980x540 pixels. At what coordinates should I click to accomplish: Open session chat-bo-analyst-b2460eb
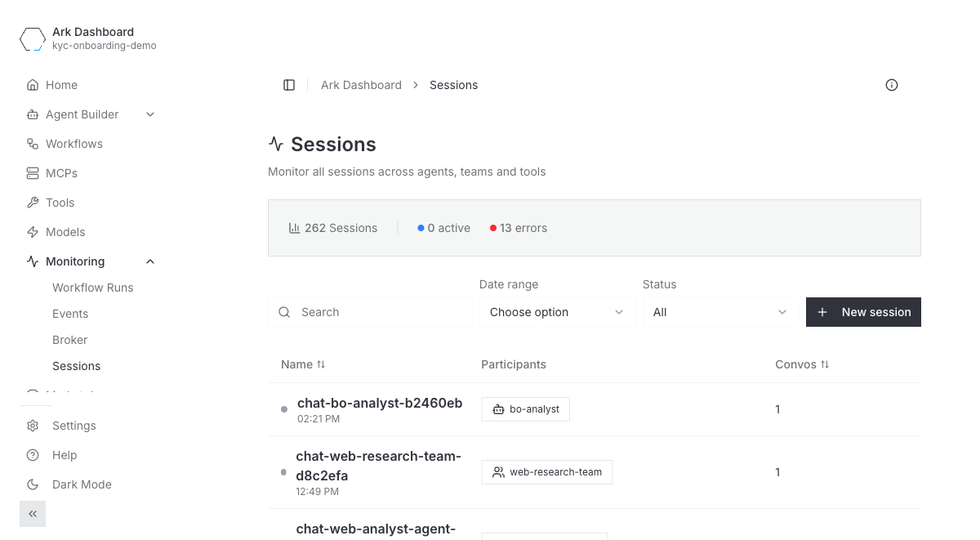coord(380,403)
